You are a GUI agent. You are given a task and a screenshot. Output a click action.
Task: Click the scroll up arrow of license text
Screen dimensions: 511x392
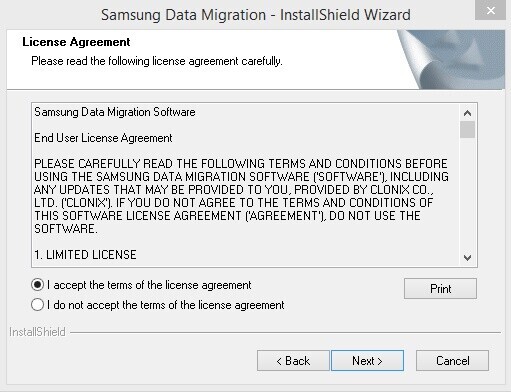click(x=467, y=113)
